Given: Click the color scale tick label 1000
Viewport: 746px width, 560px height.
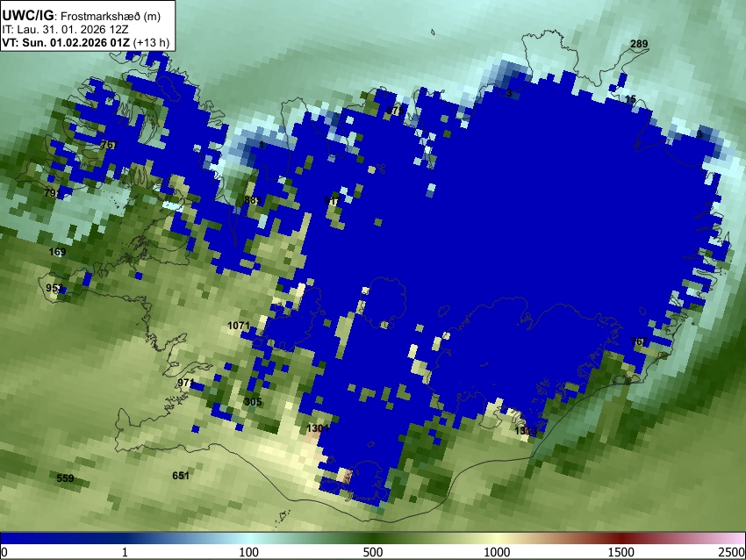Looking at the screenshot, I should coord(497,552).
